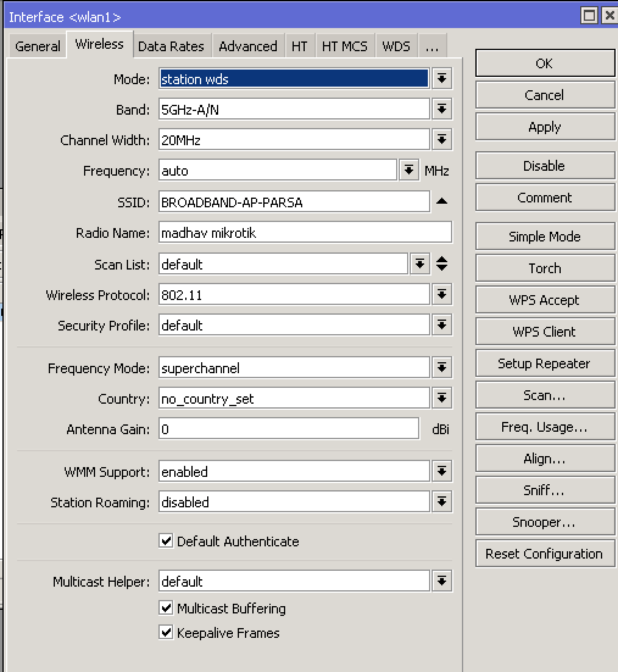Open the Frequency dropdown

408,170
